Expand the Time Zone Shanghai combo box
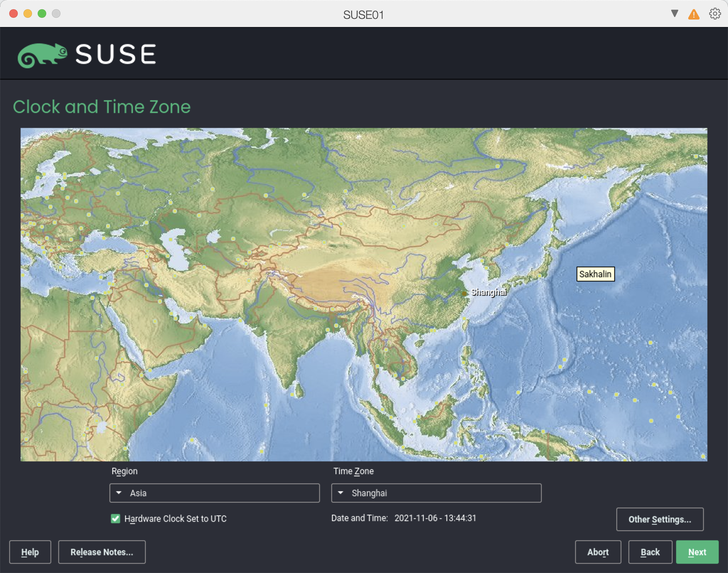 click(436, 493)
